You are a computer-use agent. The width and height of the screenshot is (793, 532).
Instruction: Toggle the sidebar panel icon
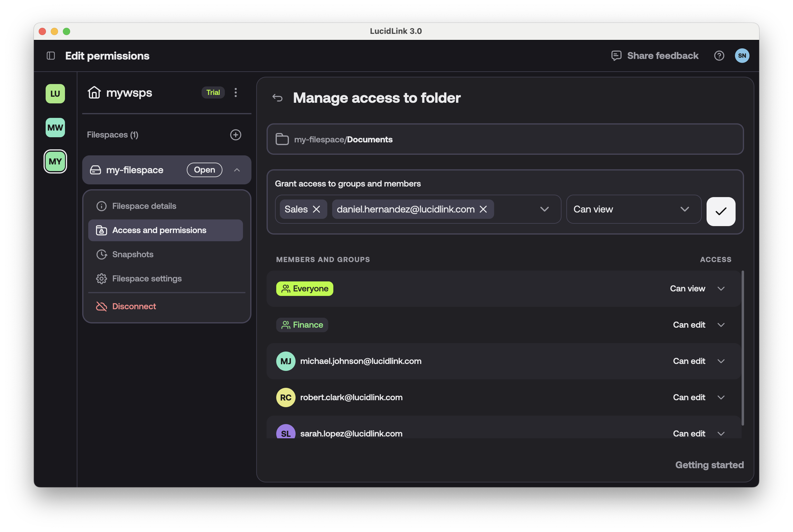51,56
